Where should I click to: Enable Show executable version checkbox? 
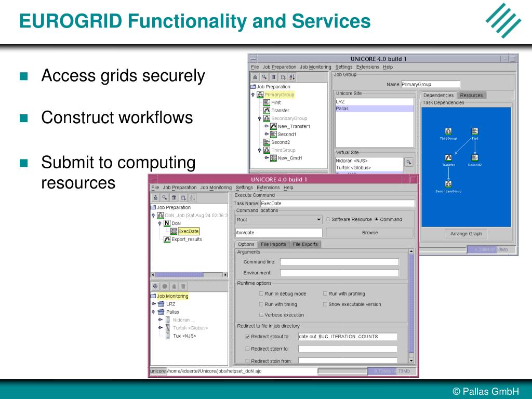[325, 304]
